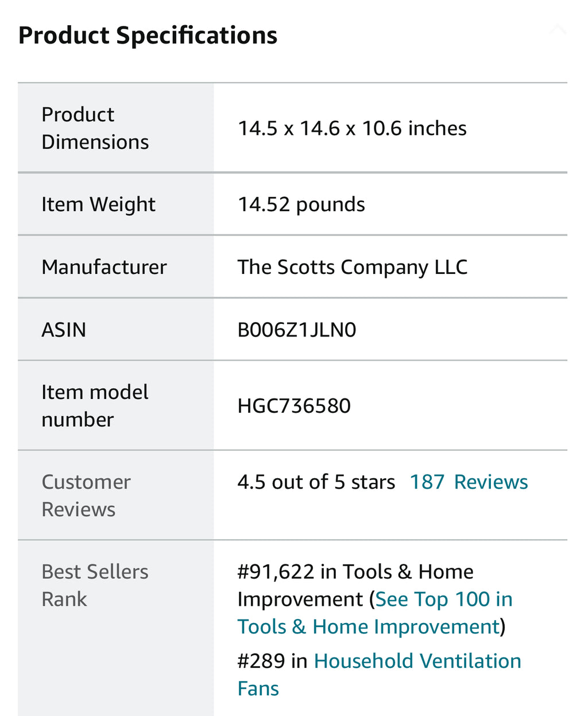Viewport: 588px width, 716px height.
Task: Select the 14.52 pounds value
Action: (x=301, y=205)
